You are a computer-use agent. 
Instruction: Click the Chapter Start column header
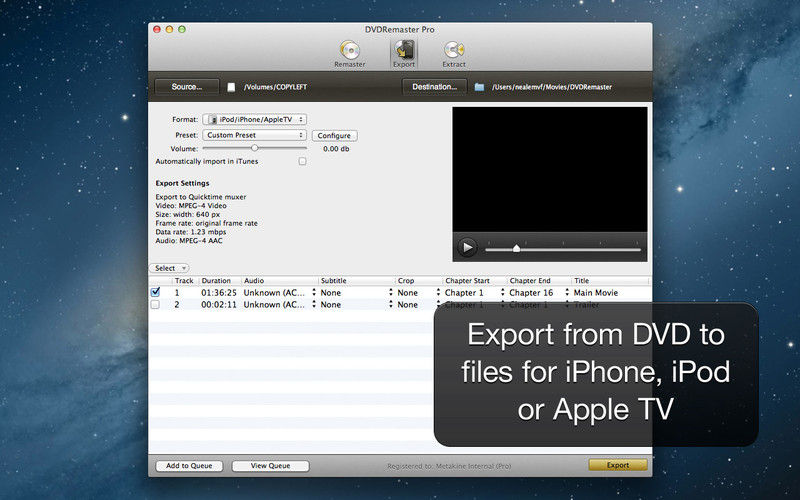(474, 281)
